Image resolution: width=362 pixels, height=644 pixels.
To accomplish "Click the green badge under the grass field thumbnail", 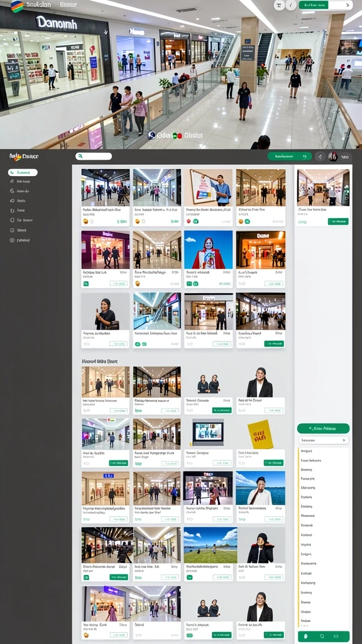I will [x=189, y=577].
